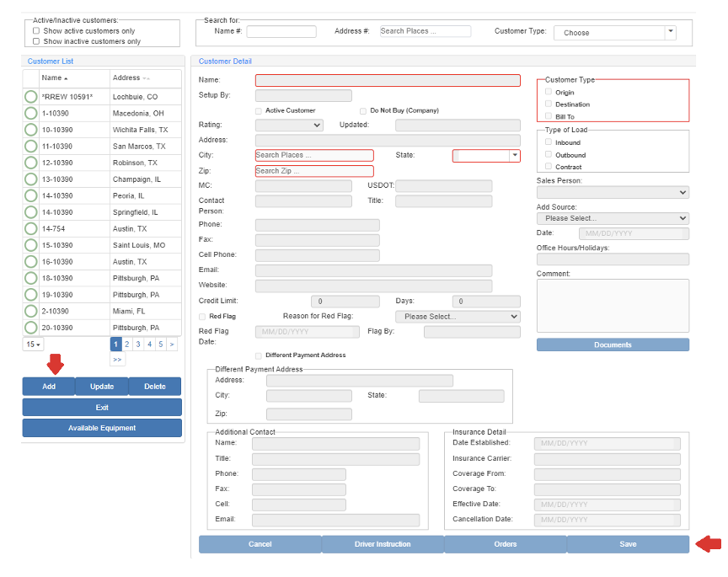Open the State dropdown in Customer Detail
The height and width of the screenshot is (577, 728).
point(486,156)
